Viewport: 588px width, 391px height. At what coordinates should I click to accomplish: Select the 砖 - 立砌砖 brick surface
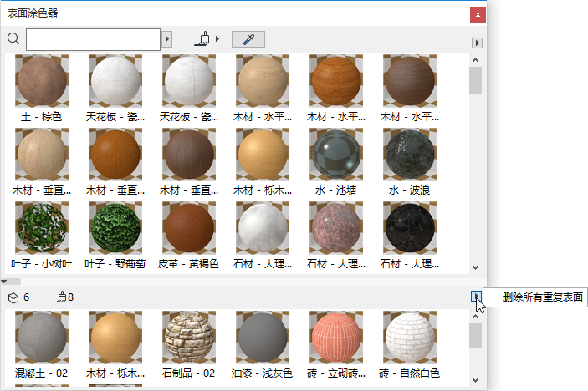click(335, 338)
